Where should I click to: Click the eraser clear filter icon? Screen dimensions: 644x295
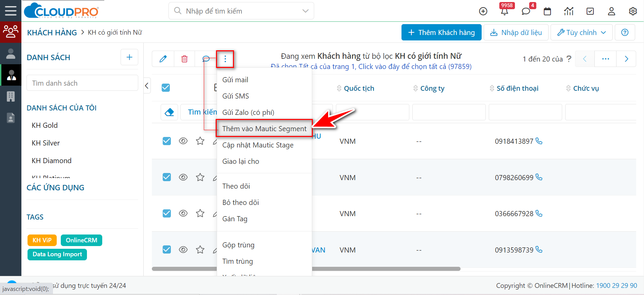(x=169, y=112)
